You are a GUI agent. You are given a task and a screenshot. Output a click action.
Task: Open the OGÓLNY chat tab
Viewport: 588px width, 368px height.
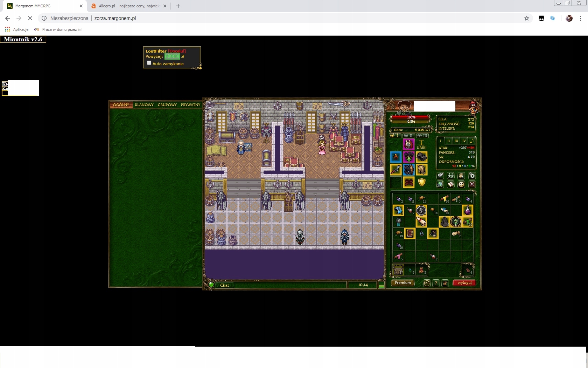tap(121, 105)
